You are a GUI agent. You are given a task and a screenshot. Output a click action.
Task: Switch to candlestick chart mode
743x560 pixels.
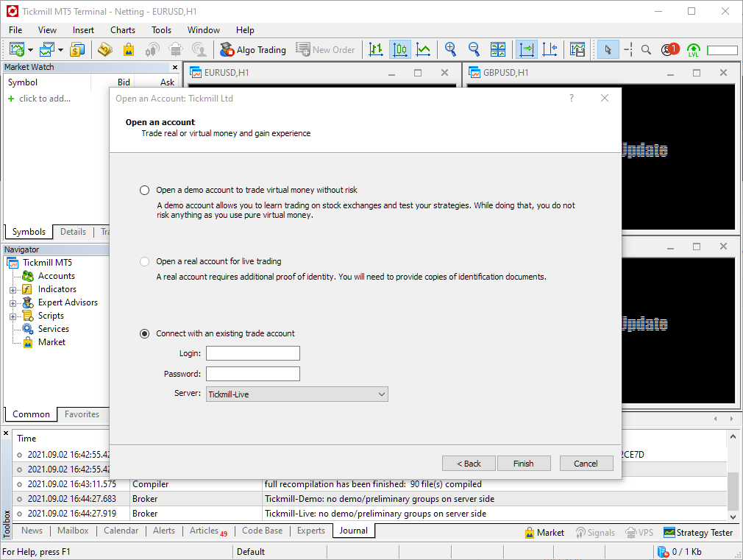400,49
